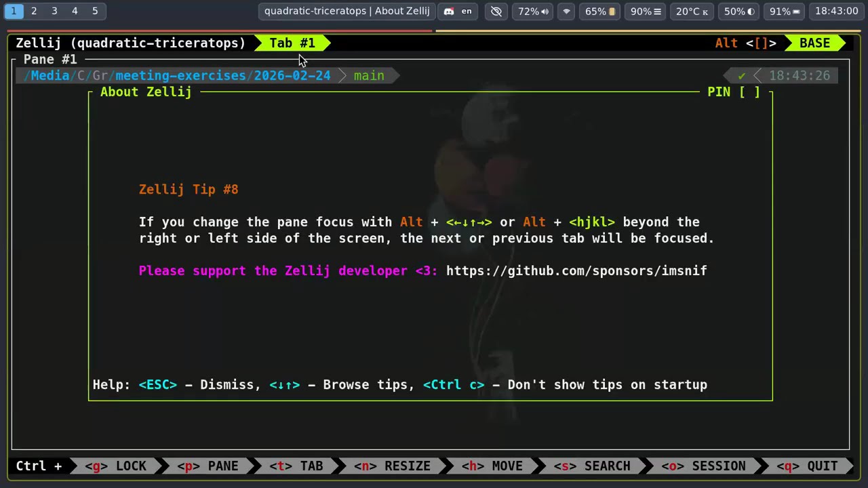Screen dimensions: 868x488
Task: Click the BASE mode indicator
Action: 814,43
